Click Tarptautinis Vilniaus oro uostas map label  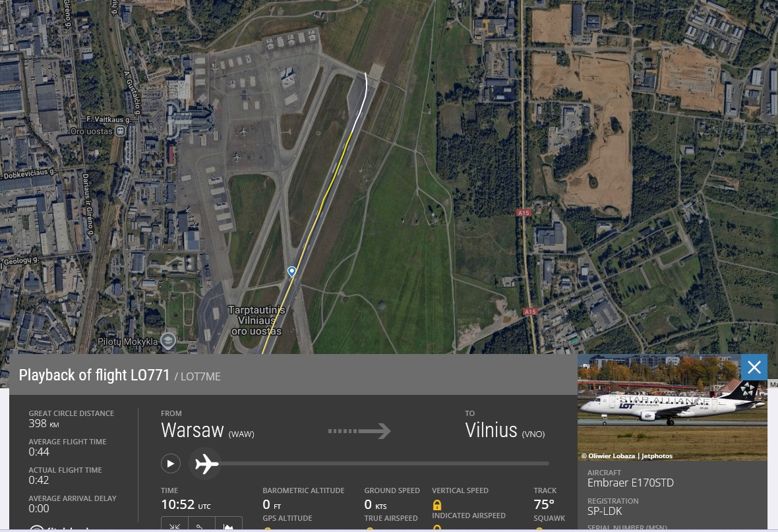[256, 320]
